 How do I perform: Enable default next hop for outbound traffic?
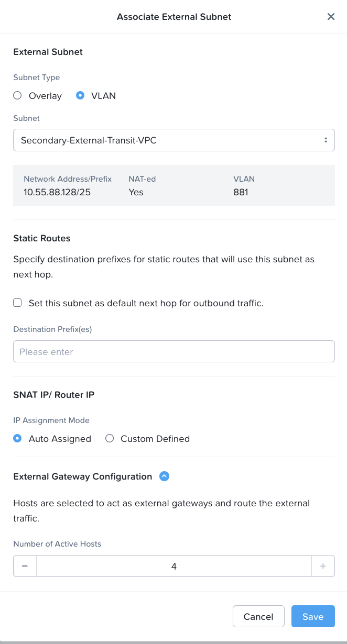pos(18,303)
